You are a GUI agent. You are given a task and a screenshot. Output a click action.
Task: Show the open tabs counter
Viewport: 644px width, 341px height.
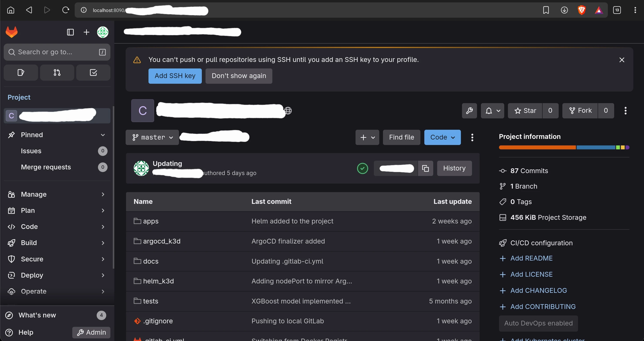(617, 10)
